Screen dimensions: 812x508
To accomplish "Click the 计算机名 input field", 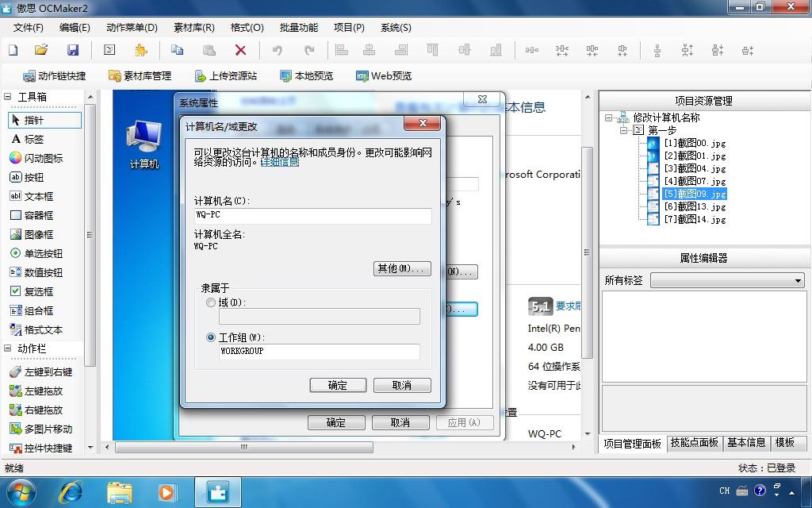I will pos(312,216).
